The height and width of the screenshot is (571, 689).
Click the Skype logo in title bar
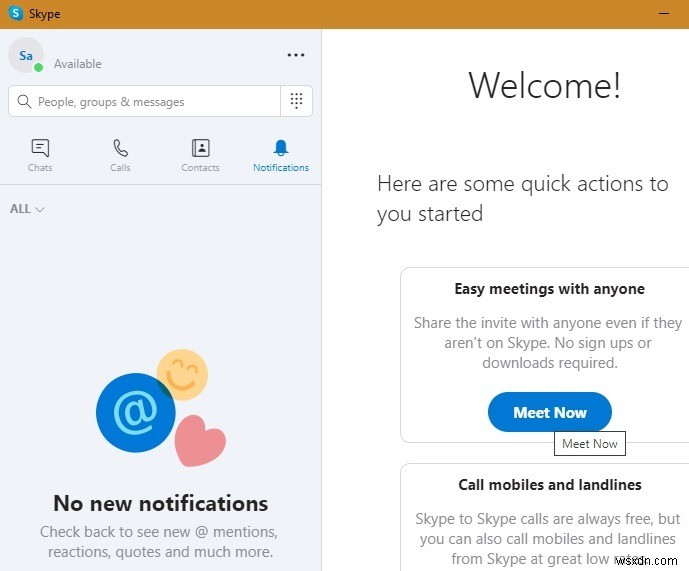tap(16, 13)
